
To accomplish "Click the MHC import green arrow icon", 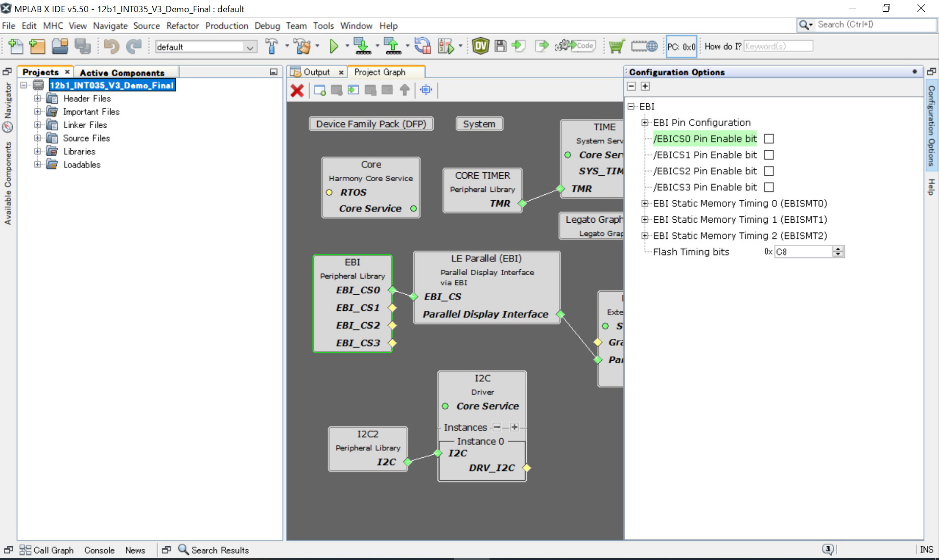I will coord(518,46).
